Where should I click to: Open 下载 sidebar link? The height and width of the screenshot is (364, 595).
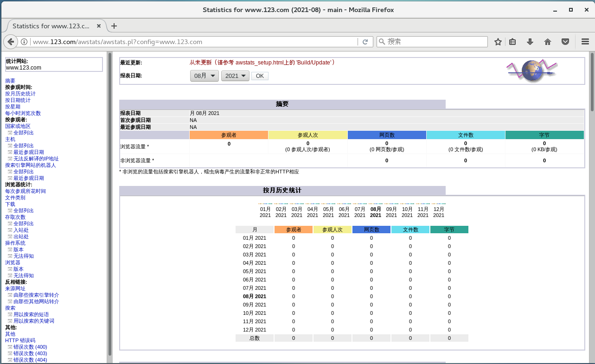pyautogui.click(x=10, y=204)
